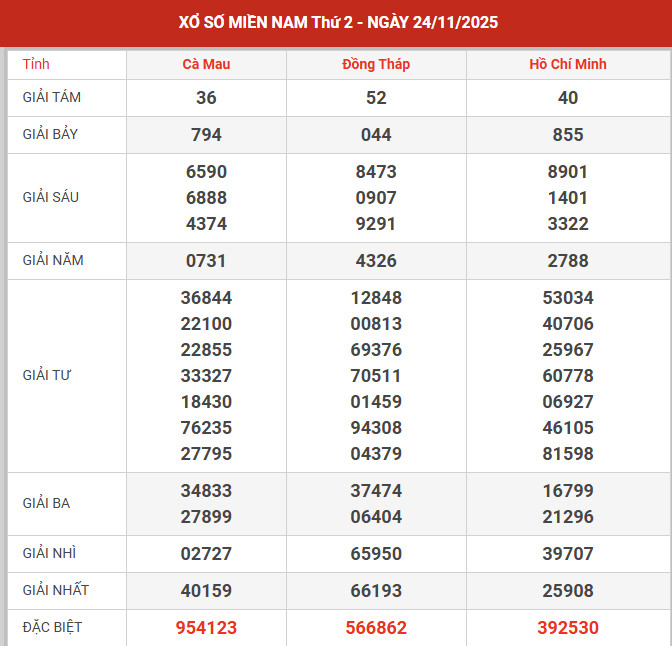Select Hồ Chí Minh fifth prize 2788
672x646 pixels.
coord(568,261)
